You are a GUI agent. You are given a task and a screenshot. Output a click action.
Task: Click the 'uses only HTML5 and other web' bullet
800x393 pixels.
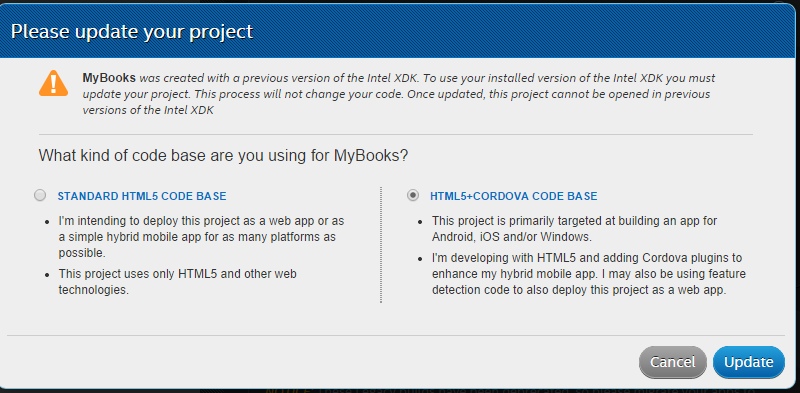pyautogui.click(x=178, y=282)
